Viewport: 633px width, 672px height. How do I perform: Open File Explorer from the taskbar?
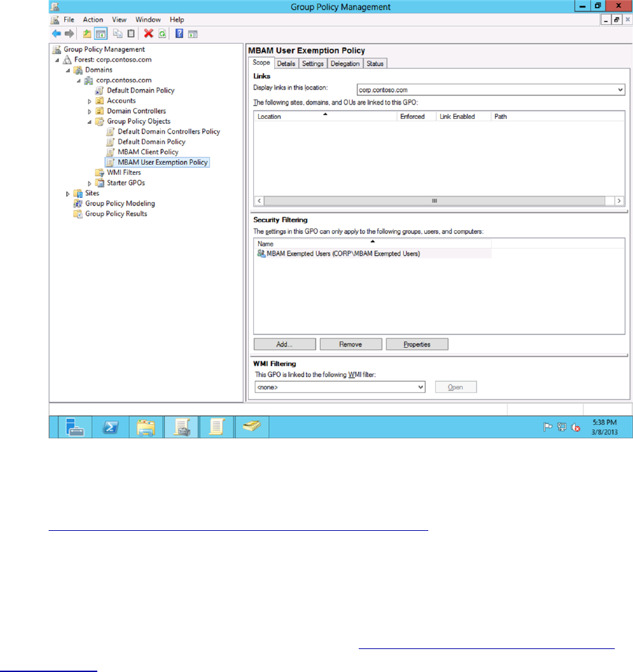(x=146, y=427)
